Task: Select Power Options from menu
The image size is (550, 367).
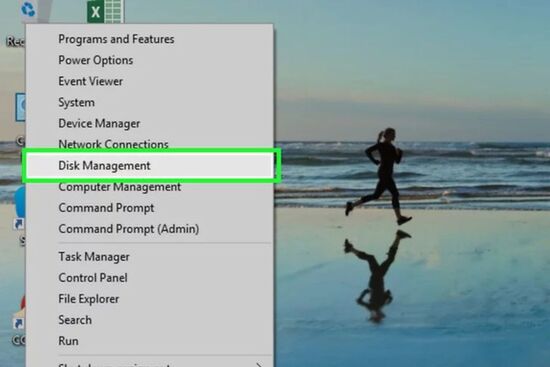Action: 149,60
